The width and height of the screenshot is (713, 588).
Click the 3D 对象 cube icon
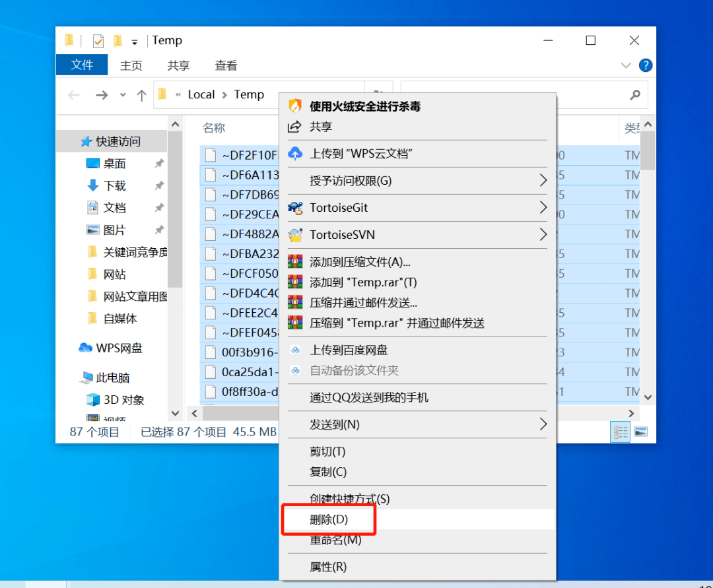pyautogui.click(x=93, y=400)
